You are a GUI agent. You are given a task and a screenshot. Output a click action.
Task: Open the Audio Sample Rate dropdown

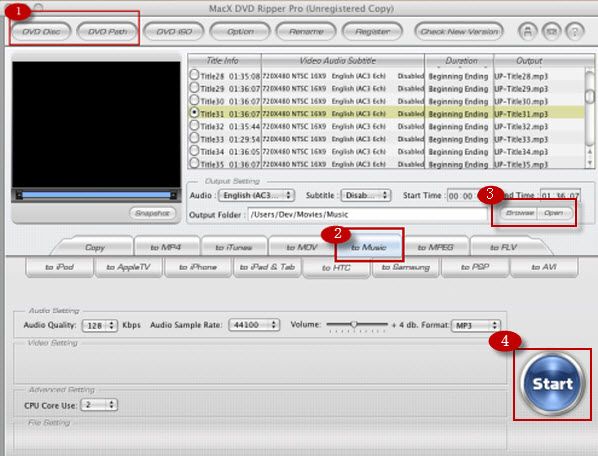(254, 325)
